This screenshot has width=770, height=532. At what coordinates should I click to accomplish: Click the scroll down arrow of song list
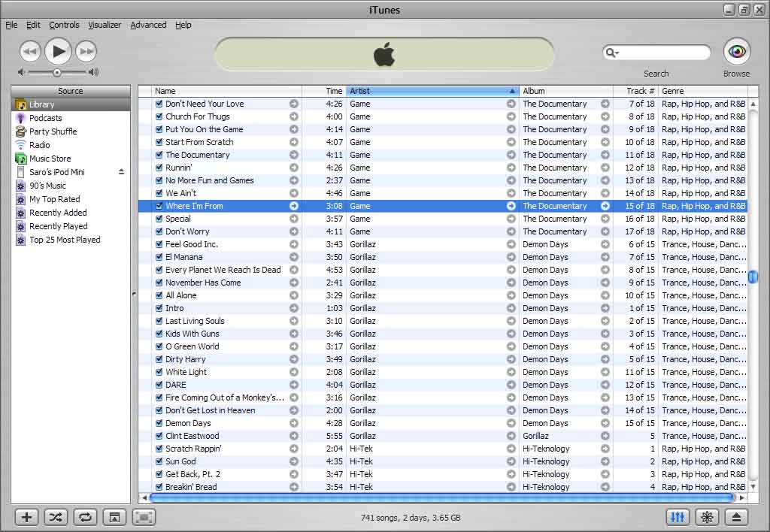pos(753,487)
